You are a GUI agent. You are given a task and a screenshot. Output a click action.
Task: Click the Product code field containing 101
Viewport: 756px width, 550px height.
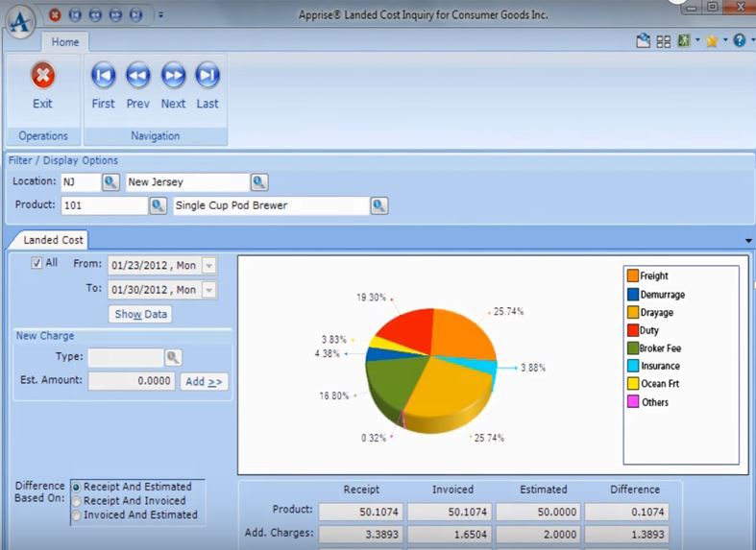105,205
